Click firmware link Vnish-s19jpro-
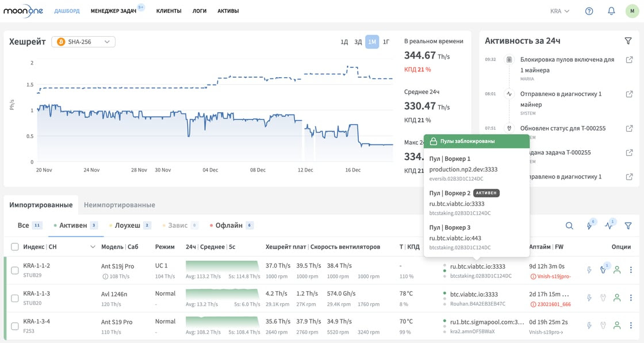This screenshot has width=644, height=343. coord(554,276)
